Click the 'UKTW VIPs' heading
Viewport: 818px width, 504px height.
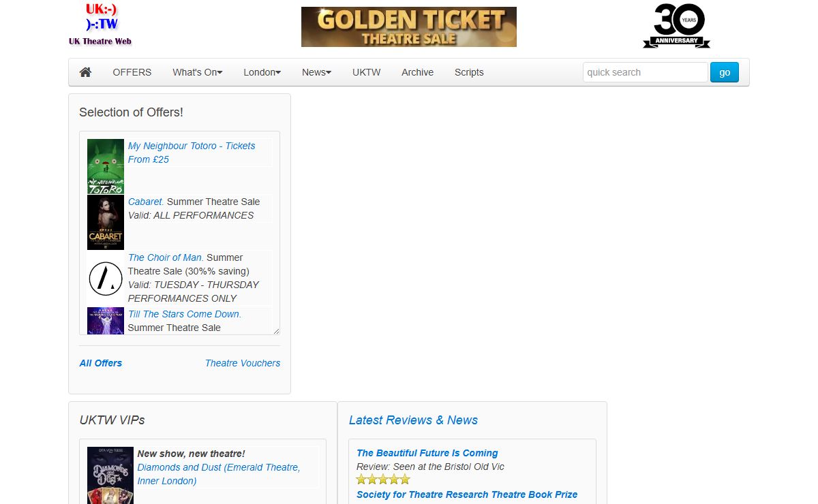112,420
